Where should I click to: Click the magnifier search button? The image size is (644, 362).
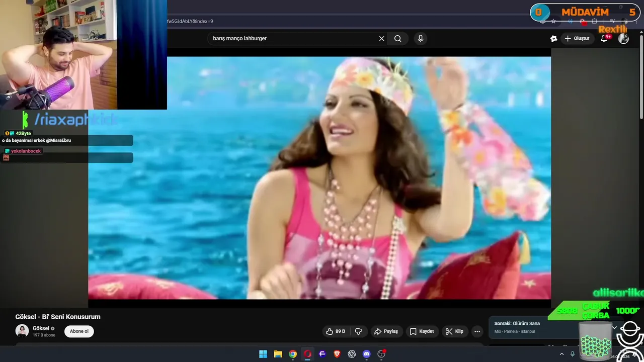398,39
